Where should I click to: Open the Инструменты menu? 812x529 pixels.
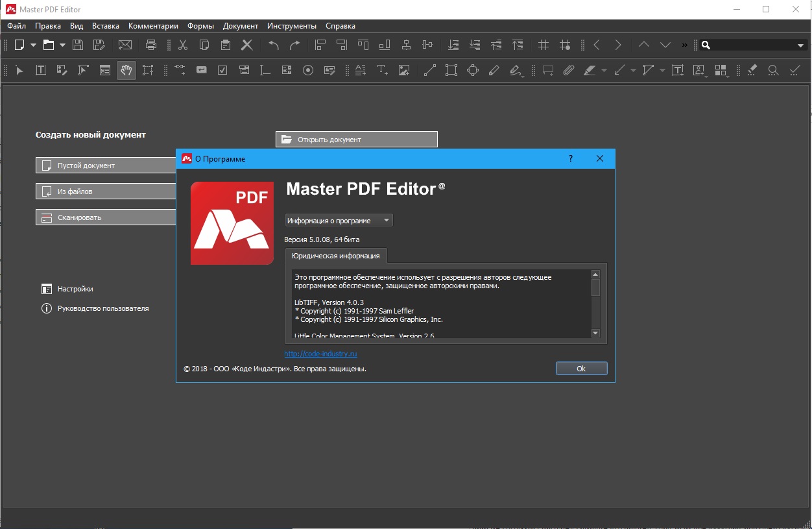point(292,26)
